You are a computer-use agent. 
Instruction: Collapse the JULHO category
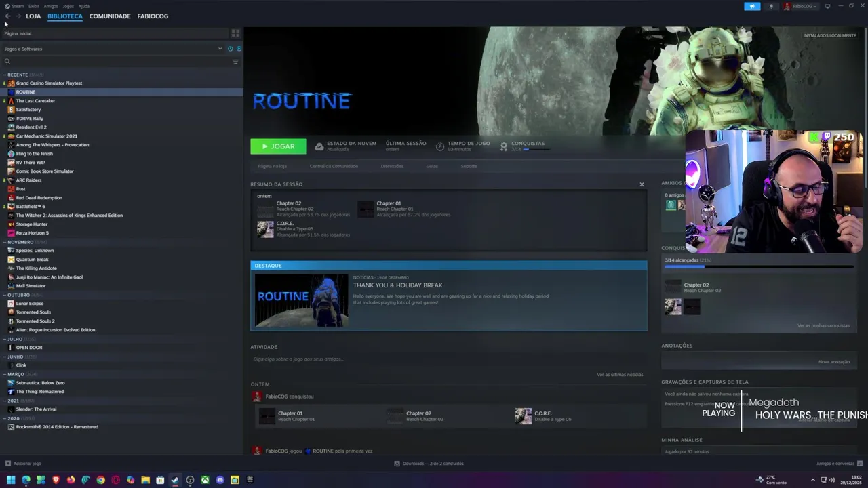point(5,339)
